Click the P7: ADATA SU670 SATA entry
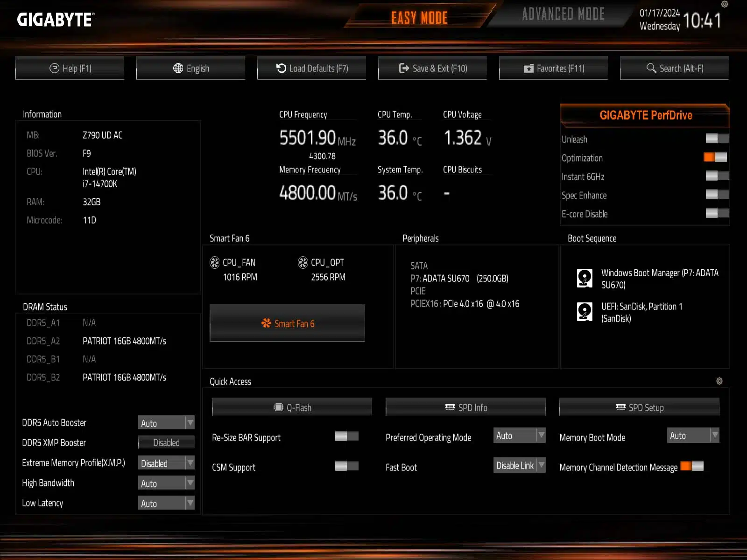The image size is (747, 560). [x=459, y=279]
